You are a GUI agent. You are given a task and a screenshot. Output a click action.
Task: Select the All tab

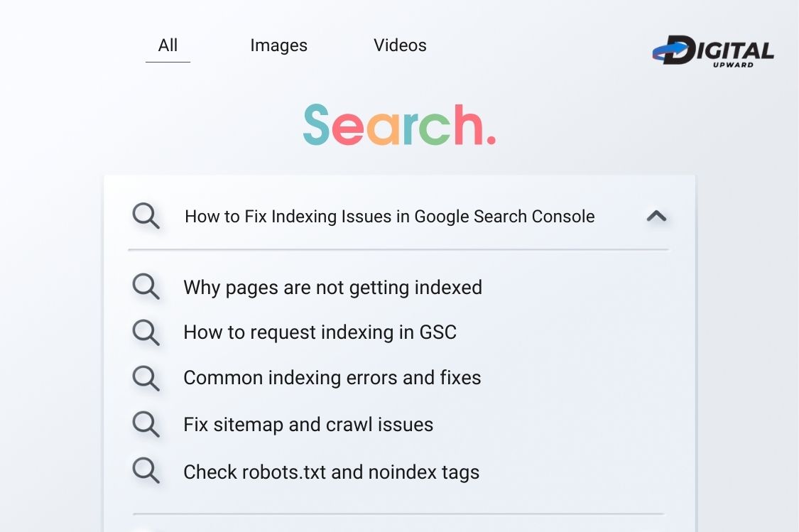coord(168,45)
